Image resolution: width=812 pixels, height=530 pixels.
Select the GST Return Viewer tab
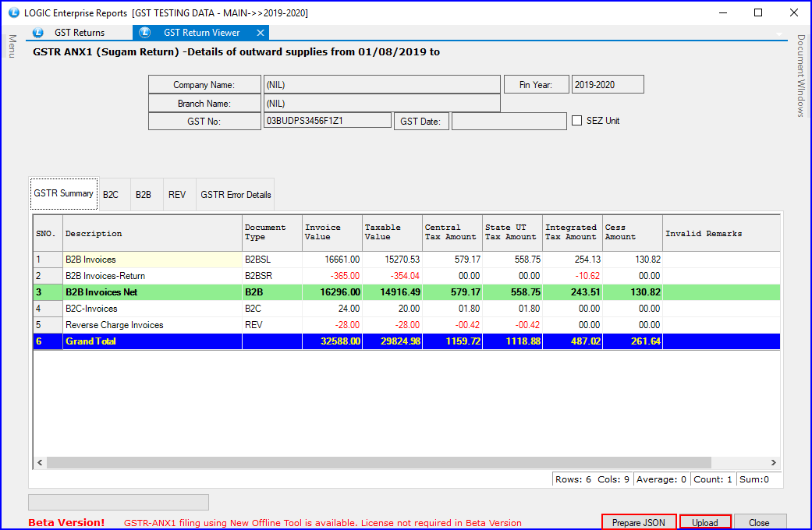[201, 33]
